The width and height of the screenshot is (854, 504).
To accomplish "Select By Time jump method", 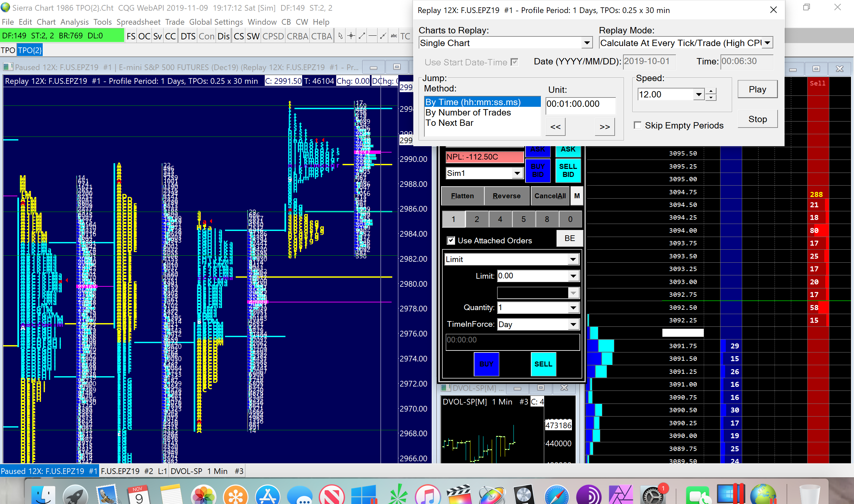I will [482, 102].
